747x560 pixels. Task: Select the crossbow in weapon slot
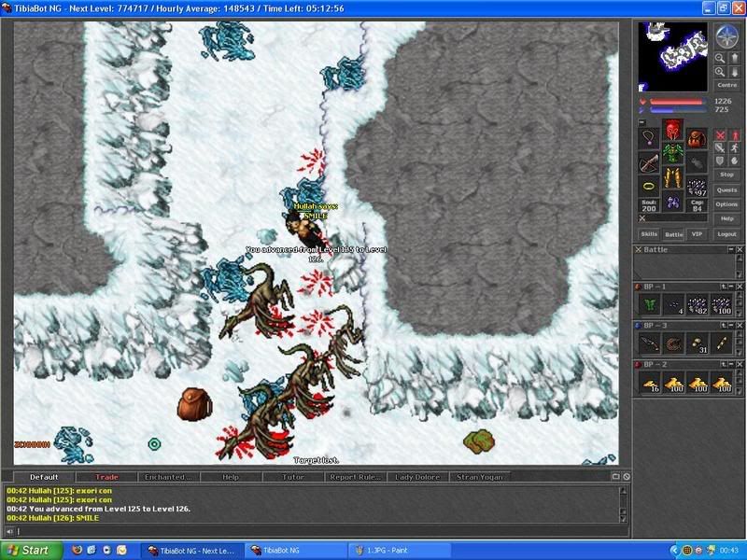coord(648,162)
